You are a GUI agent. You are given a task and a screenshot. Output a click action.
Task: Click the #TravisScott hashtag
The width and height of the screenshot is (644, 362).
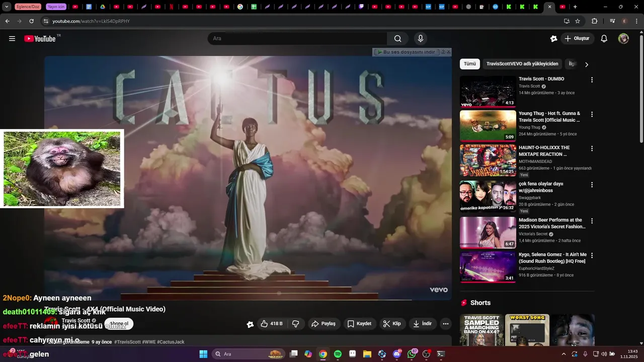127,342
